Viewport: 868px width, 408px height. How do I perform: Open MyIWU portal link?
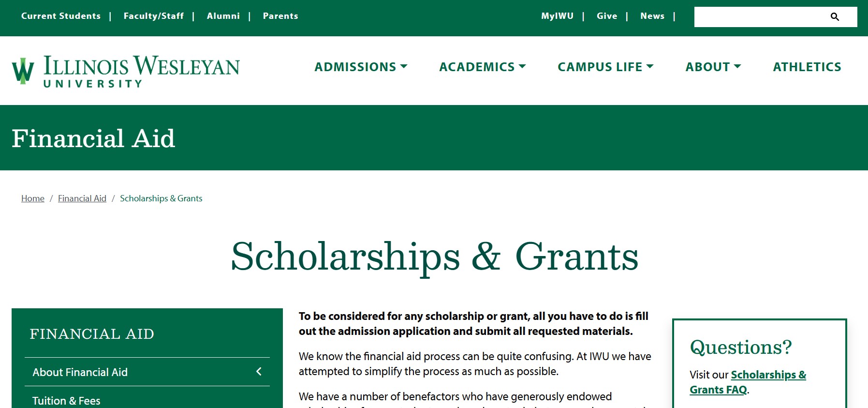557,16
